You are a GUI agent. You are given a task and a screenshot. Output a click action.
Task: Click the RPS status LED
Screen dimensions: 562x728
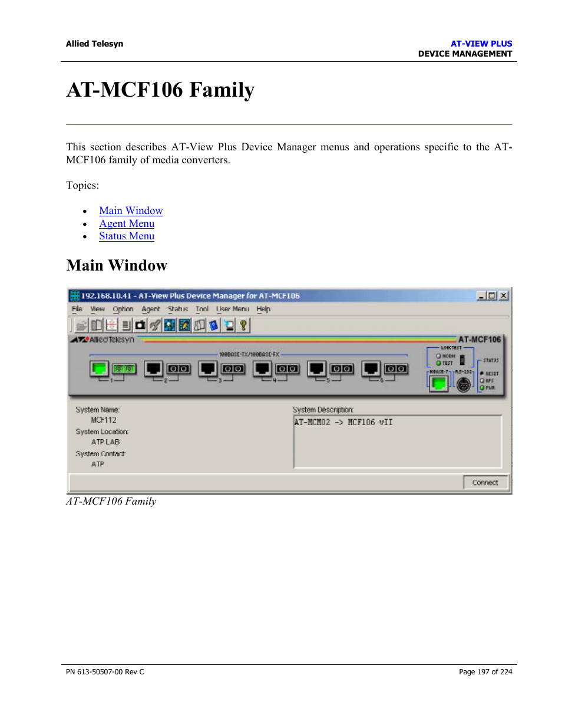(x=482, y=381)
